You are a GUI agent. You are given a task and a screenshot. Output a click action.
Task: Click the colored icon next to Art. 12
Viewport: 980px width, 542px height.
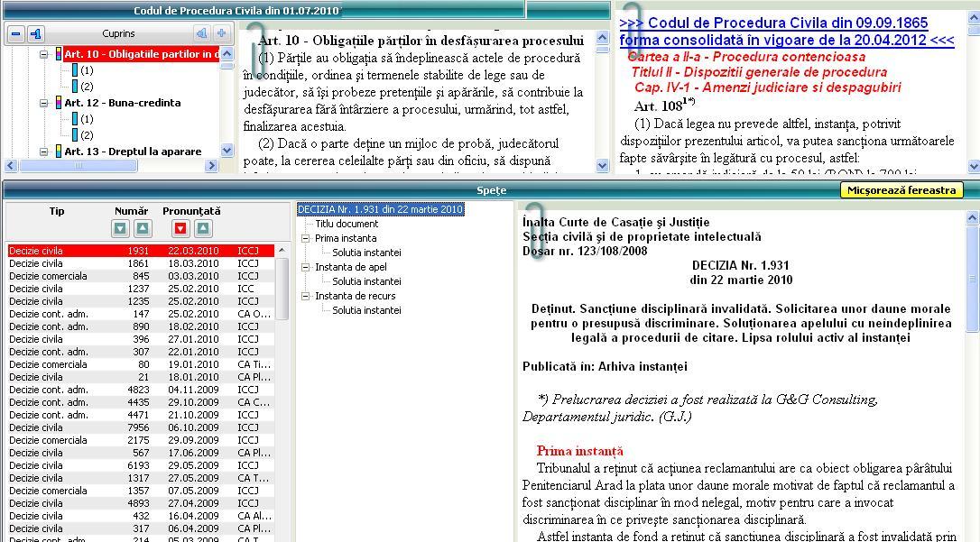click(x=59, y=103)
